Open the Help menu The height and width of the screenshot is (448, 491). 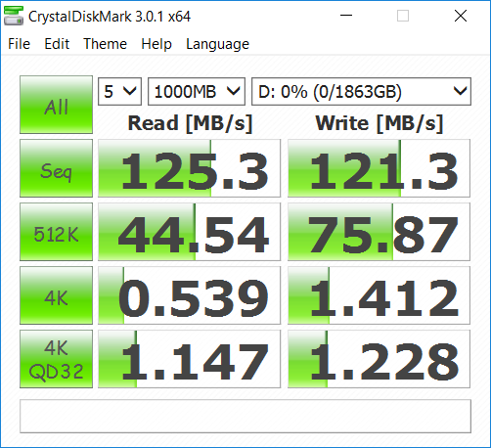[156, 44]
